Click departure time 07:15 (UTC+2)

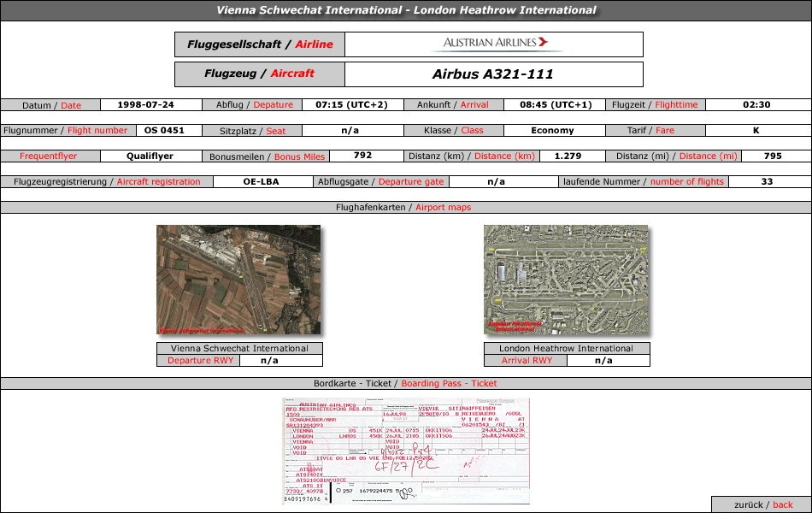click(351, 104)
